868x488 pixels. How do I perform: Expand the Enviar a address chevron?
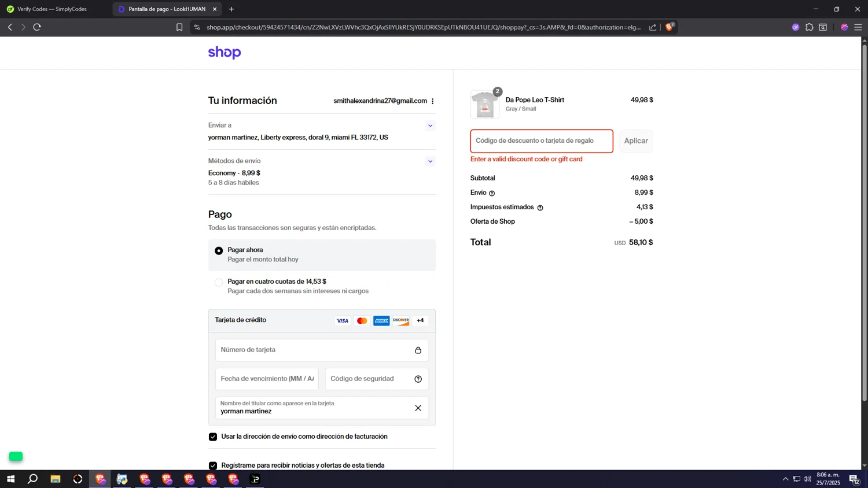pyautogui.click(x=430, y=125)
